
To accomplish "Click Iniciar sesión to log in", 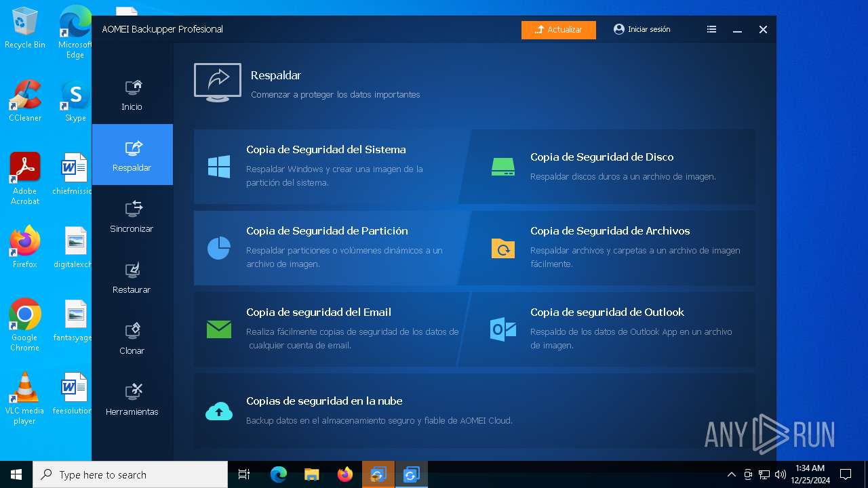I will (642, 29).
